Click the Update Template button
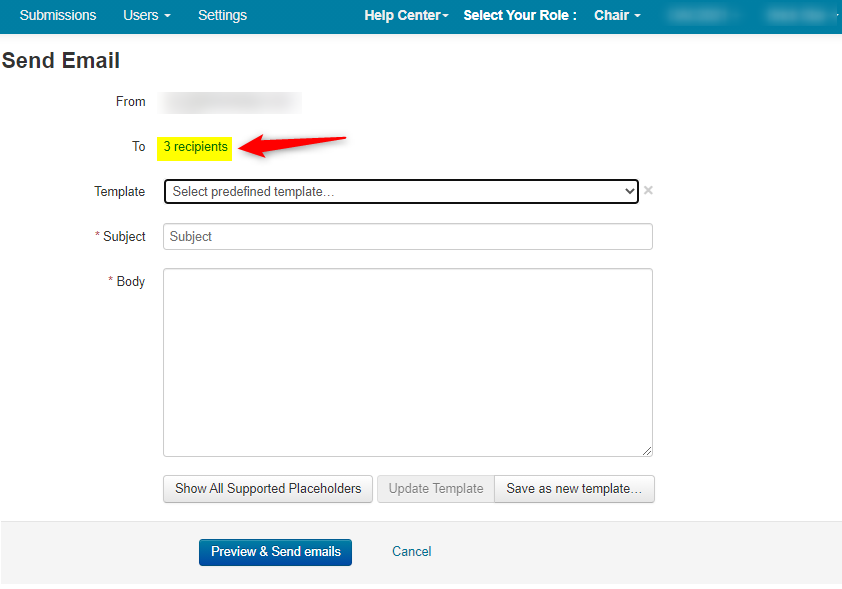Viewport: 842px width, 589px height. (x=435, y=489)
